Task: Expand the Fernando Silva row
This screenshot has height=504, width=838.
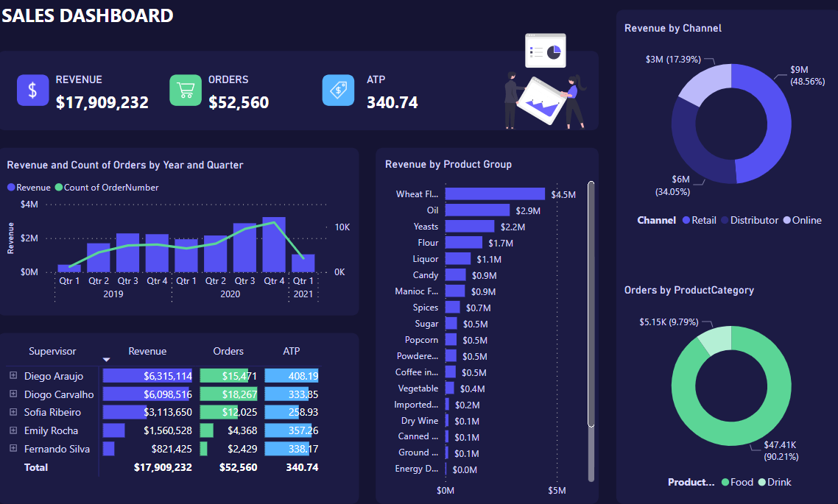Action: point(13,449)
